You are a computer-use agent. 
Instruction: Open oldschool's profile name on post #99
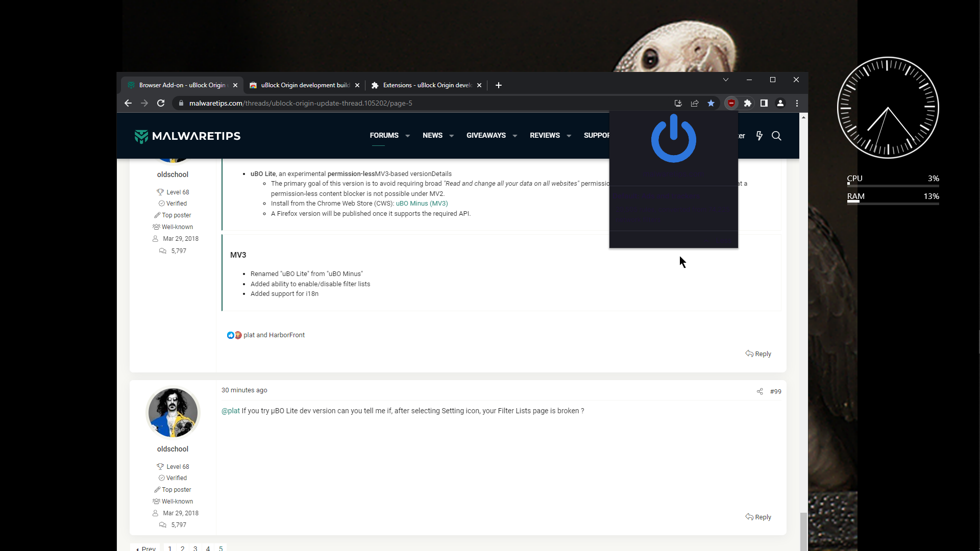(x=173, y=449)
